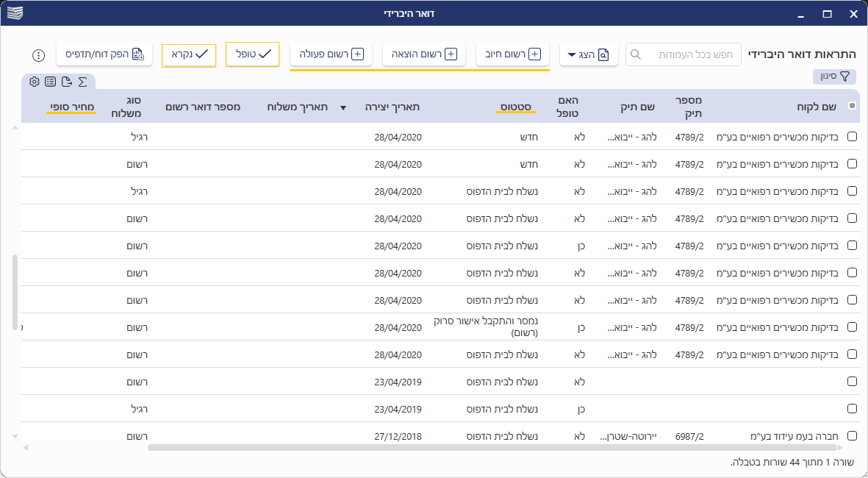Toggle the select-all checkbox in header
Image resolution: width=868 pixels, height=478 pixels.
(852, 106)
